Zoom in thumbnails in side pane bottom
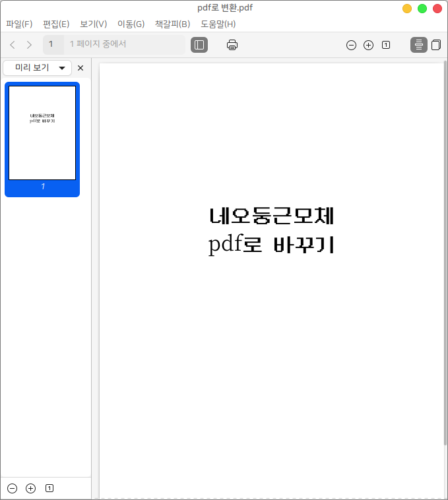Image resolution: width=448 pixels, height=500 pixels. 30,488
